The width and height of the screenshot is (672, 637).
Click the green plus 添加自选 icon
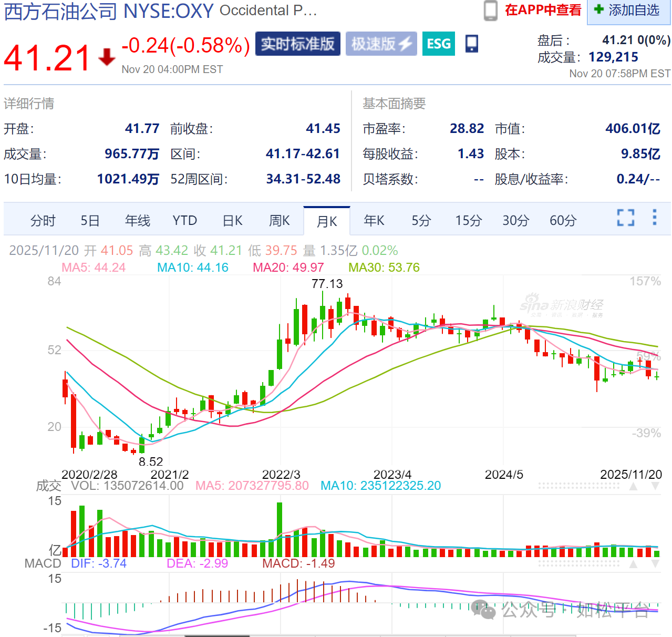(598, 9)
